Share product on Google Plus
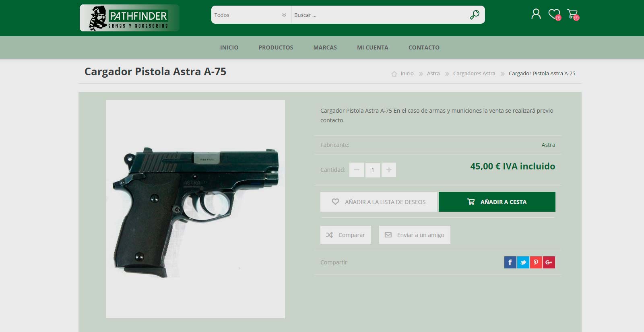This screenshot has width=644, height=332. click(549, 262)
